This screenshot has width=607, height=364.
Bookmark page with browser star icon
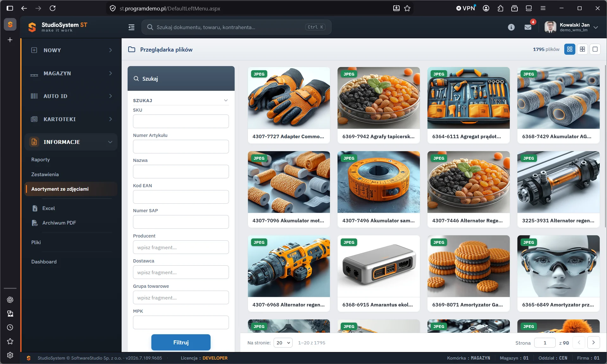point(407,8)
